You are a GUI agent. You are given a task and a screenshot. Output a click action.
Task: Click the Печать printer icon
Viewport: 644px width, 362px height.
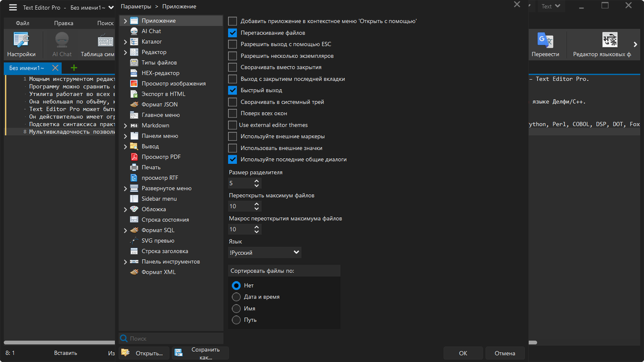[134, 167]
